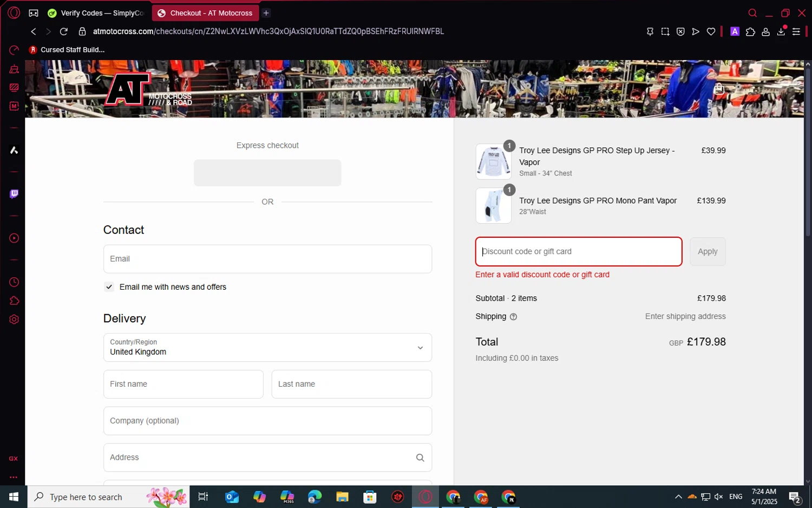Open the Easy Setup sliders icon

(796, 32)
